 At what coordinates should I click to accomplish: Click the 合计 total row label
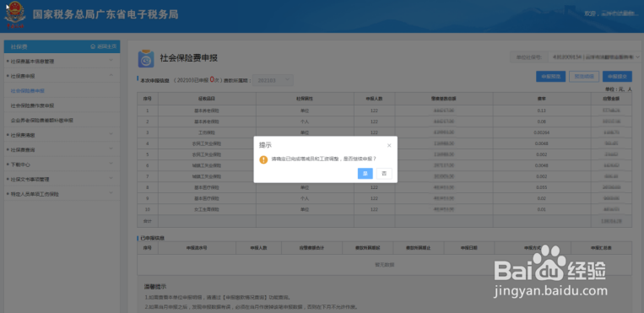click(x=148, y=221)
